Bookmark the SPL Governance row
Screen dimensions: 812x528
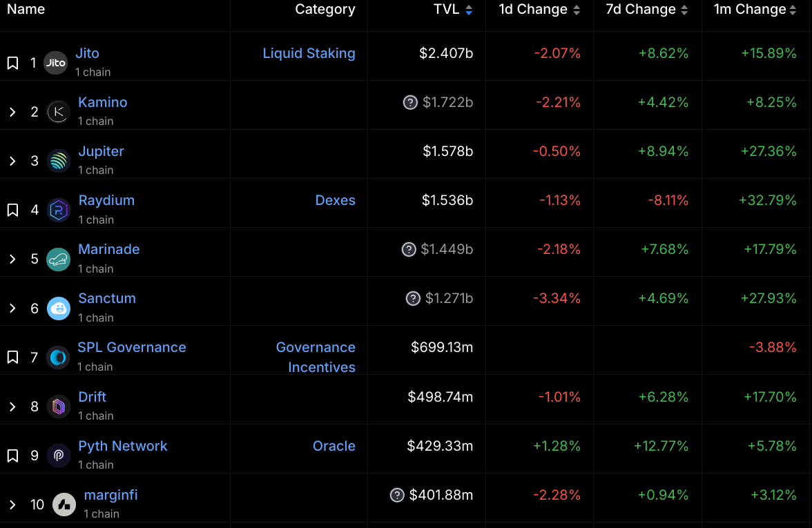coord(12,357)
